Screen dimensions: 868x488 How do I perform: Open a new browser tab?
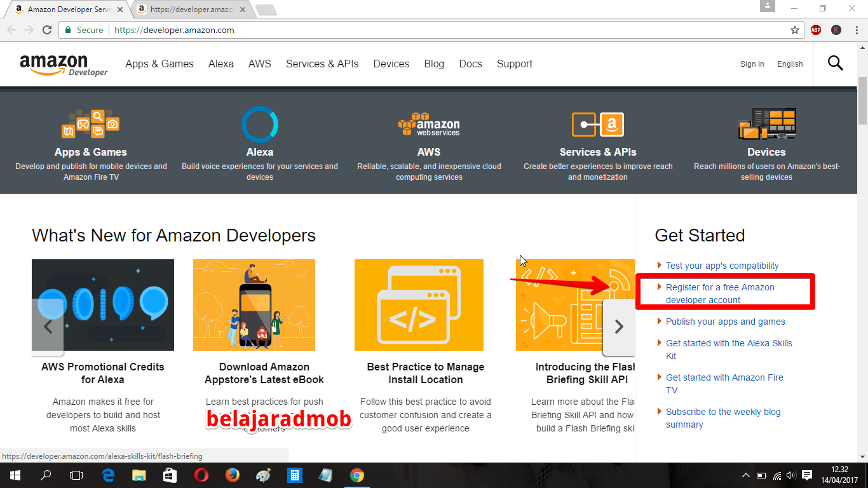pos(266,10)
